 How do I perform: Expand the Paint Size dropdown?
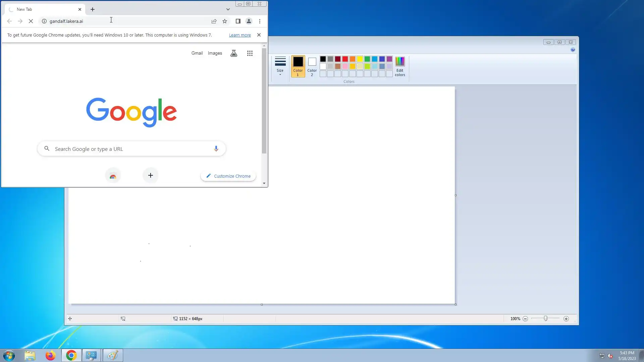[x=280, y=66]
